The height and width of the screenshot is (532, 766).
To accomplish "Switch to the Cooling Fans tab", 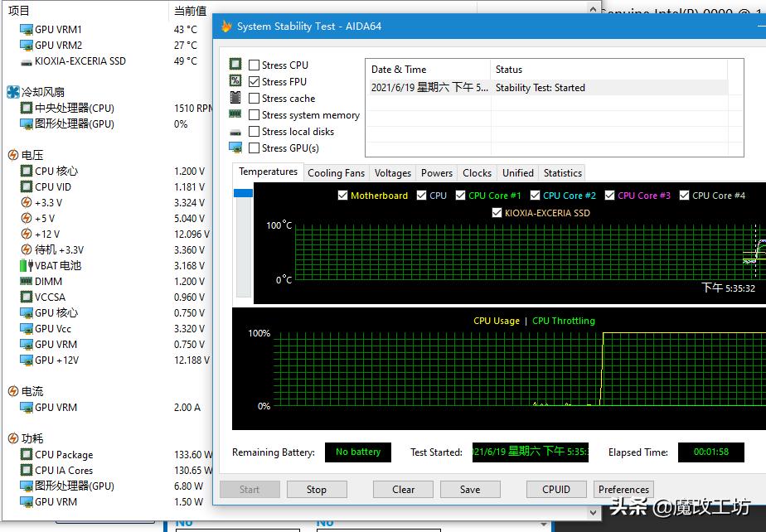I will tap(336, 173).
